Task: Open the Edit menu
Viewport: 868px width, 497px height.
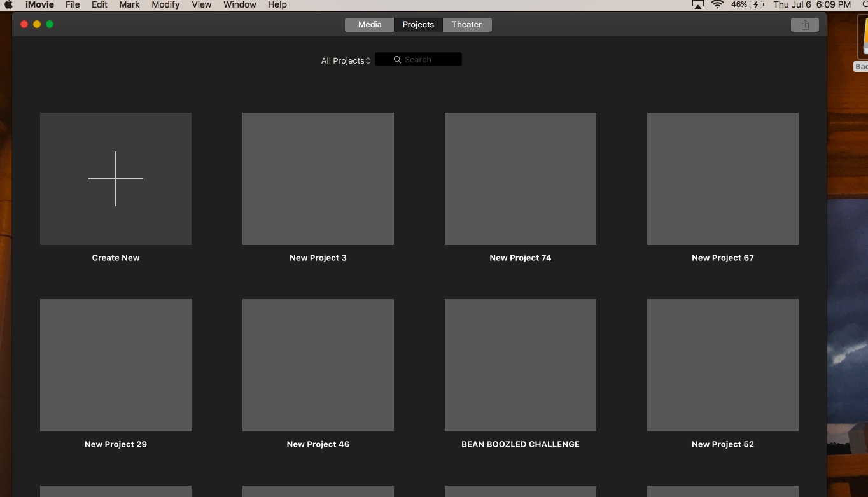Action: tap(99, 4)
